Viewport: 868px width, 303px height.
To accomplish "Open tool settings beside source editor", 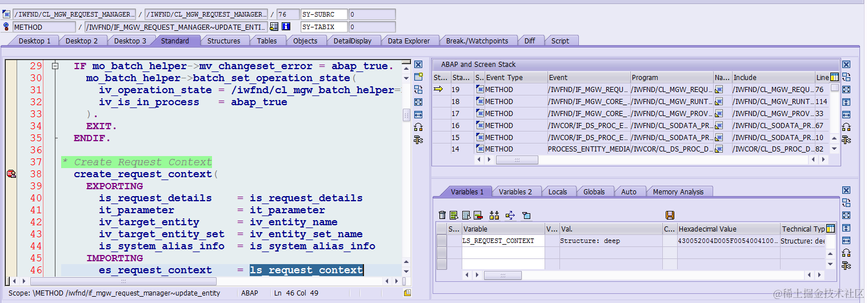I will 418,139.
